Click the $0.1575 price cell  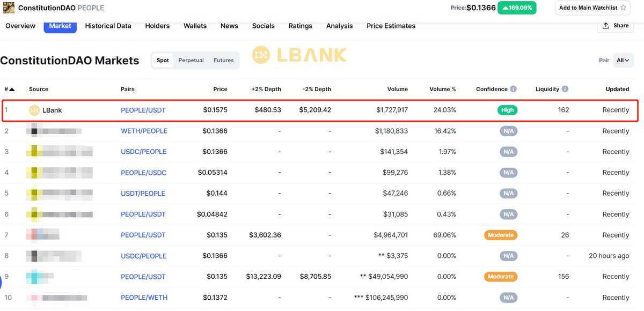[x=215, y=110]
